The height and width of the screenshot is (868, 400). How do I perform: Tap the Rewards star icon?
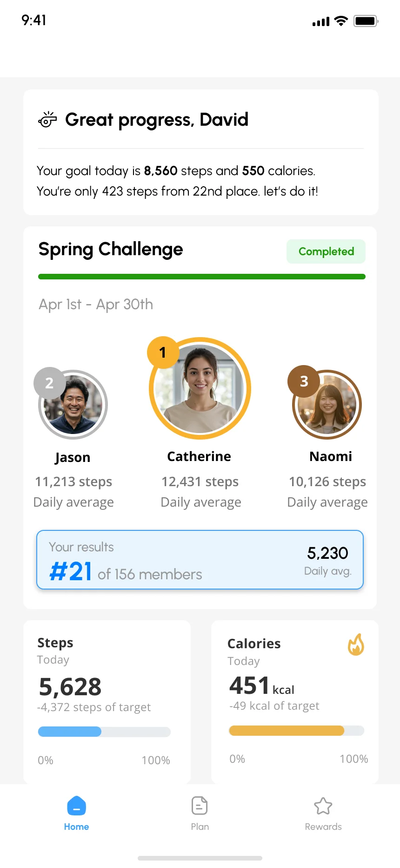coord(323,805)
